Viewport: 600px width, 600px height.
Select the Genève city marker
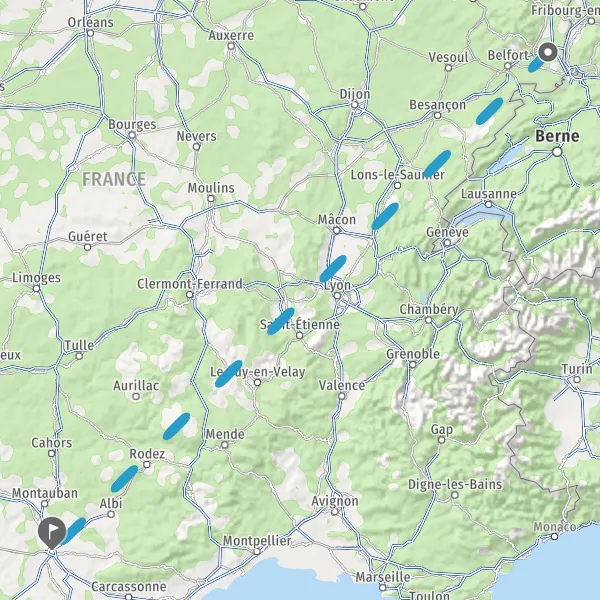pyautogui.click(x=447, y=243)
